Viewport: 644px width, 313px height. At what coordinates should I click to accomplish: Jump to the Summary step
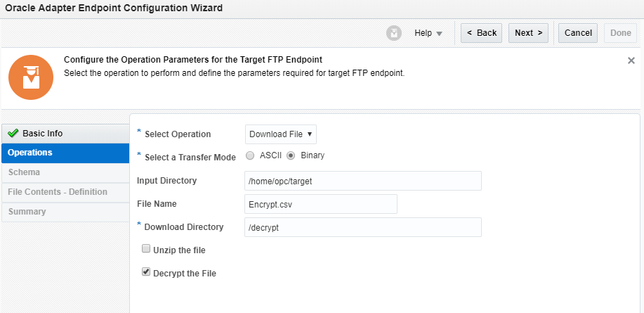point(27,212)
